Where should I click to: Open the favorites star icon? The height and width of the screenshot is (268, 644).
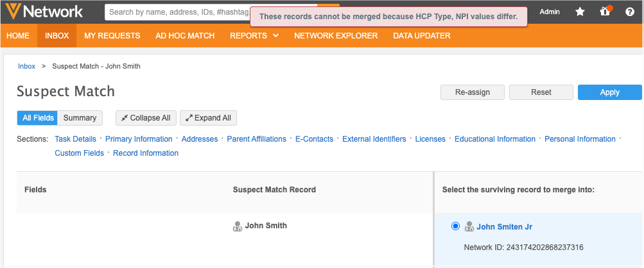(580, 12)
